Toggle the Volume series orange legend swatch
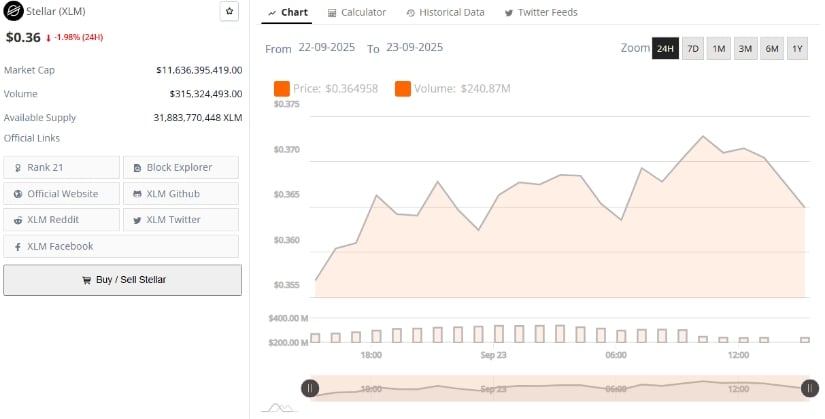The height and width of the screenshot is (419, 825). [403, 89]
